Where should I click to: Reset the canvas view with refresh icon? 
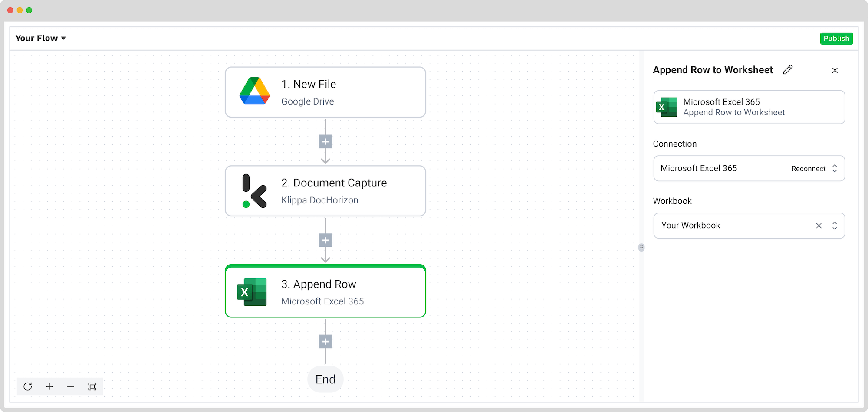28,386
